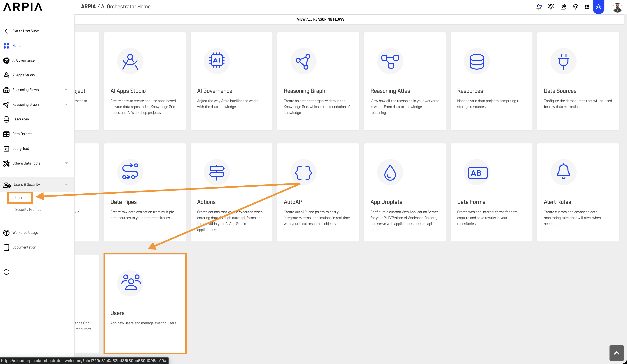627x364 pixels.
Task: Click the AutoAPI curly braces icon
Action: 303,172
